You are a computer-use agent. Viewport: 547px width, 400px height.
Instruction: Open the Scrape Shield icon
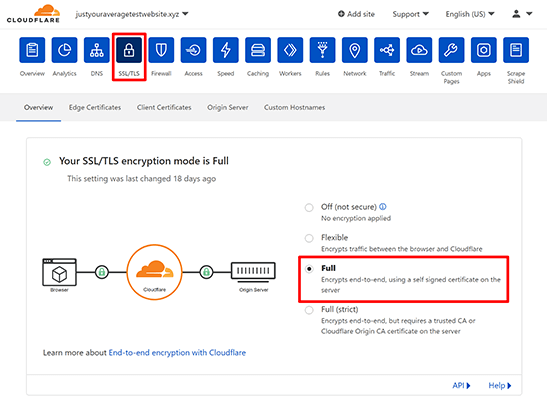coord(516,50)
